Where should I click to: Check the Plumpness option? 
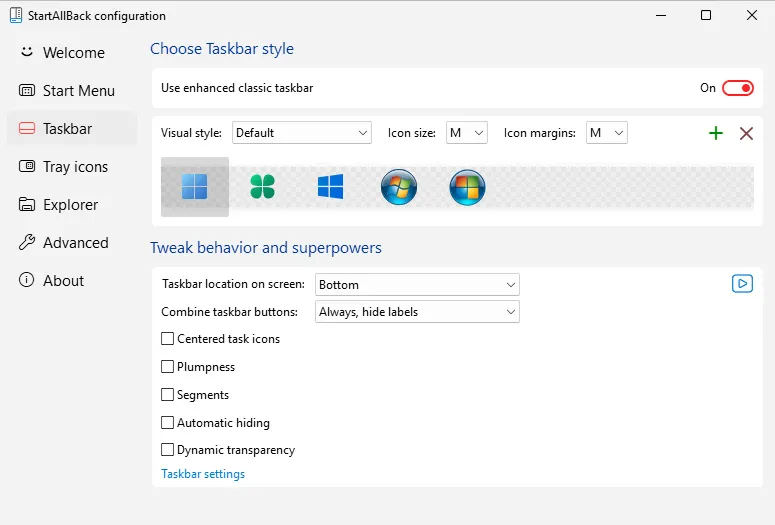click(168, 367)
